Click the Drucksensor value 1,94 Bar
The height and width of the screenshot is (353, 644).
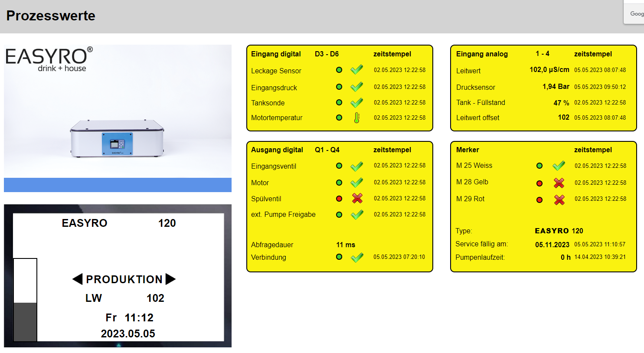click(556, 87)
